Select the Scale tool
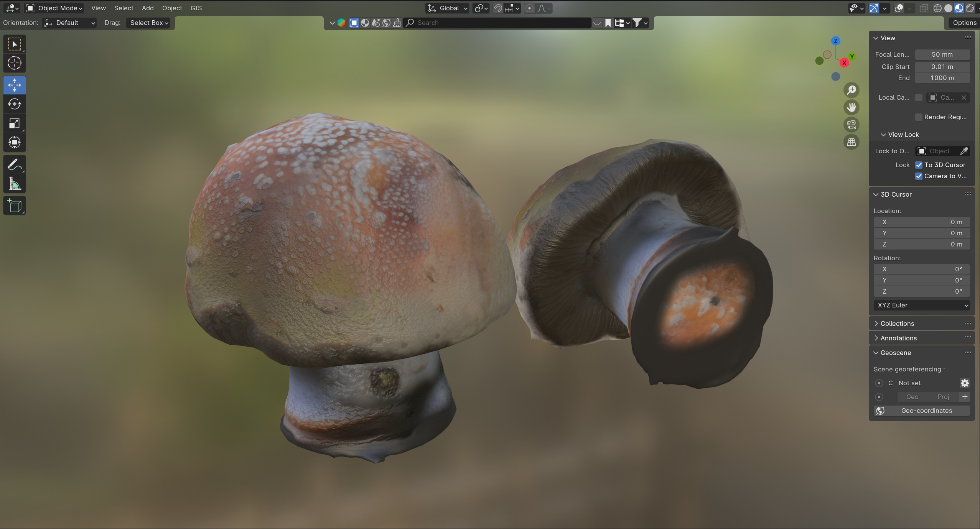This screenshot has height=529, width=980. pos(15,123)
